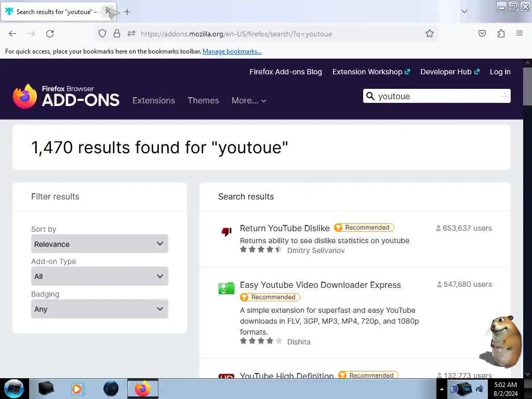The height and width of the screenshot is (399, 532).
Task: Show hidden system tray icons
Action: [x=442, y=389]
